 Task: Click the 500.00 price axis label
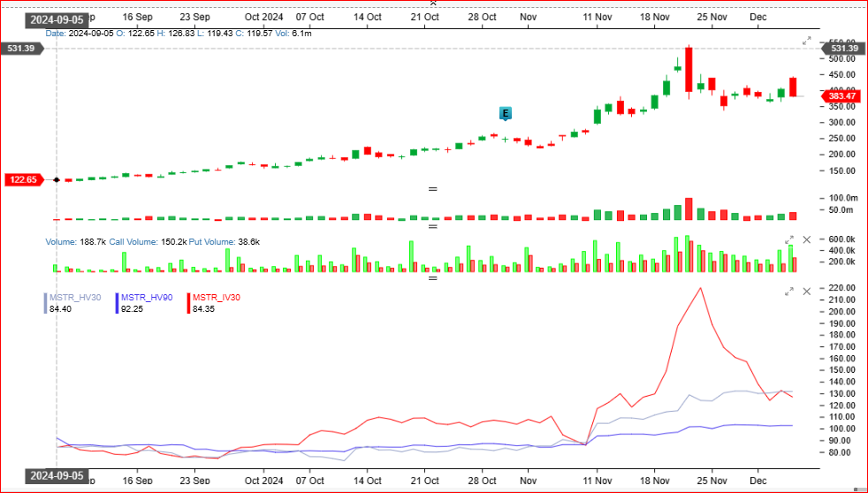[841, 59]
